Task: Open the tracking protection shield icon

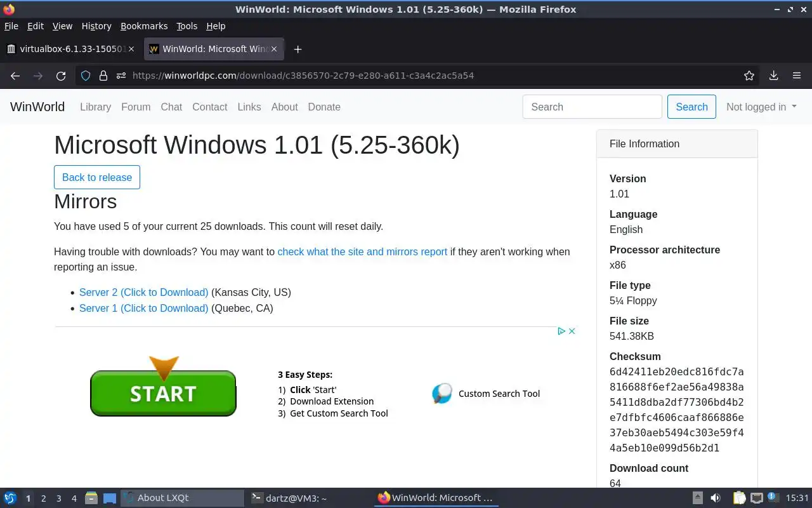Action: point(86,76)
